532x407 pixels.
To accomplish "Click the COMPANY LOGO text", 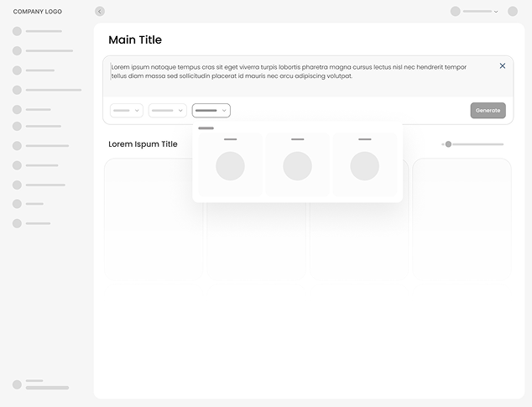I will [x=38, y=12].
